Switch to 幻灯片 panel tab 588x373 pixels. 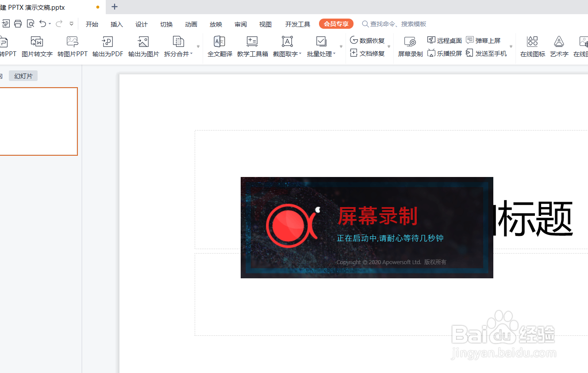pyautogui.click(x=23, y=76)
